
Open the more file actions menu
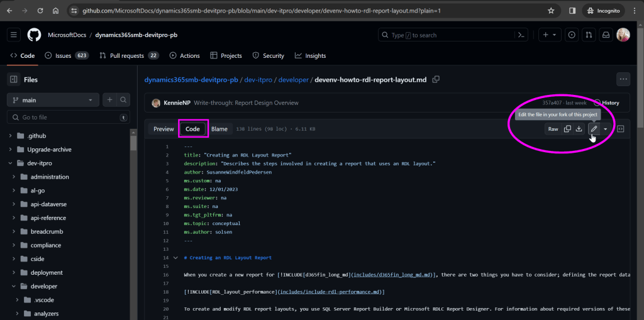(623, 79)
